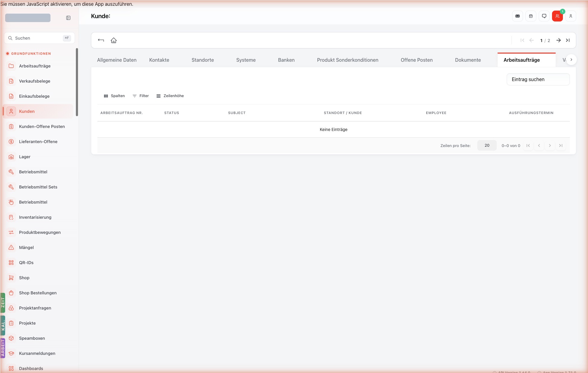Click the home icon in toolbar

point(114,40)
